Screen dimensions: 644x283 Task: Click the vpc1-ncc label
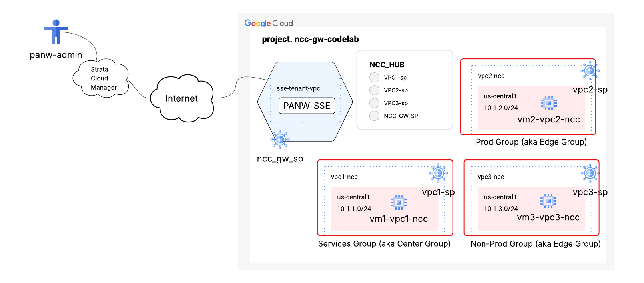[344, 177]
